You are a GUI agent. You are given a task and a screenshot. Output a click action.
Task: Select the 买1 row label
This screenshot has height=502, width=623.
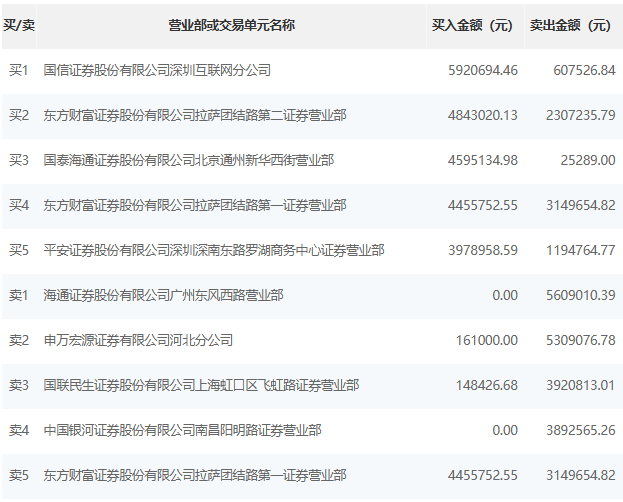(x=19, y=70)
